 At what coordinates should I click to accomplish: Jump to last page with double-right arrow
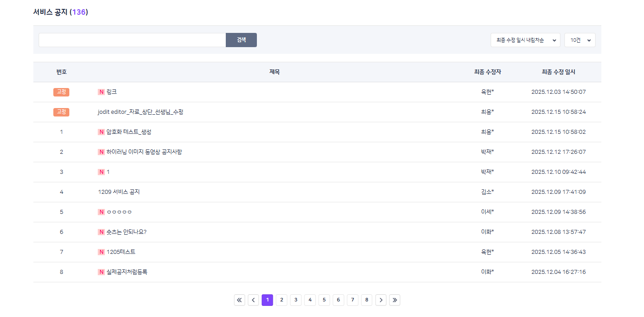[x=395, y=300]
